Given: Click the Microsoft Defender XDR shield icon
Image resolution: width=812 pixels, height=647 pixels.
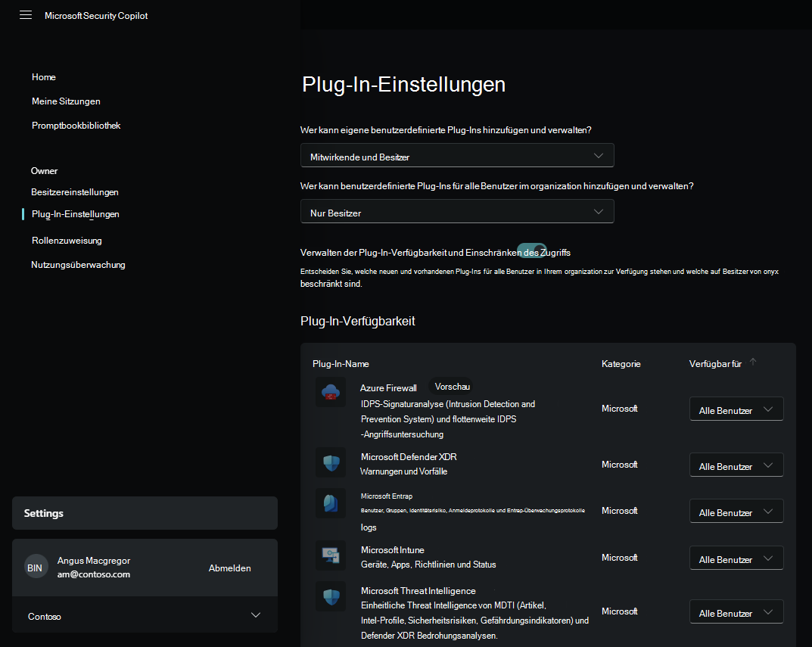Looking at the screenshot, I should pos(331,462).
